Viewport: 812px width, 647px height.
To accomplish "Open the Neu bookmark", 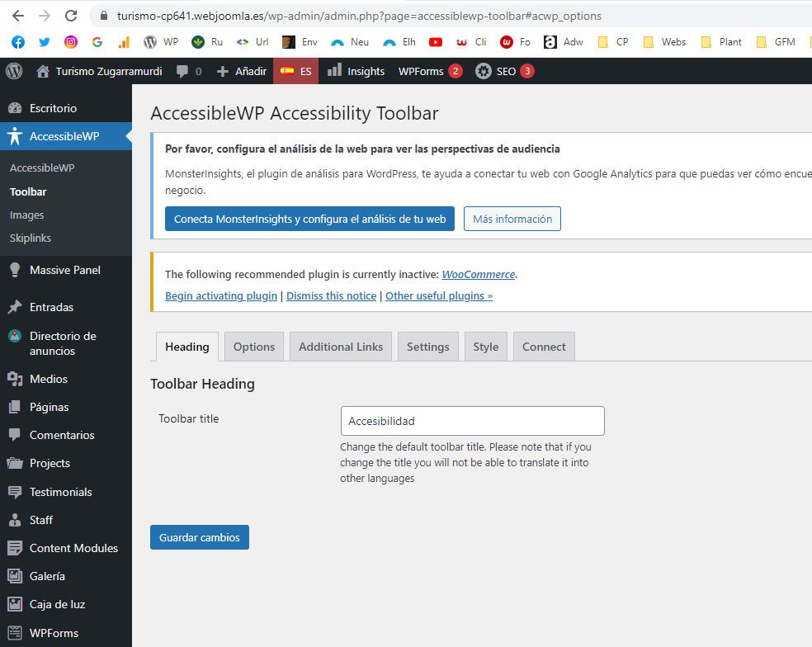I will (x=350, y=42).
